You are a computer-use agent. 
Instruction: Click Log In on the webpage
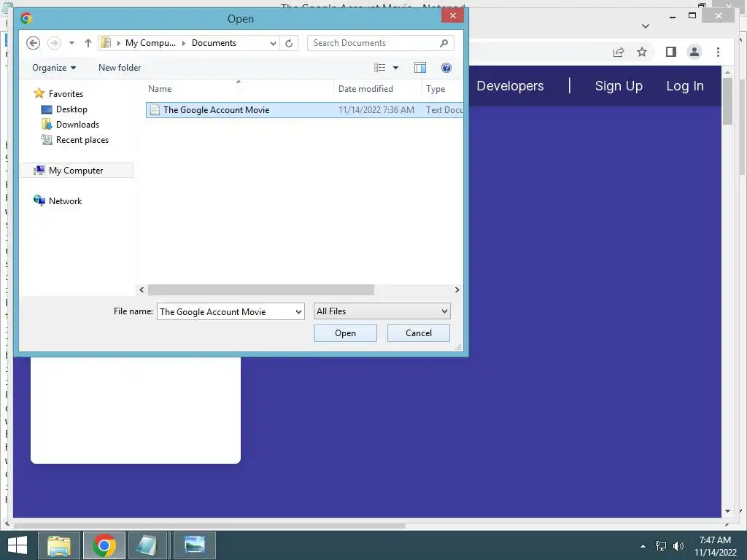point(684,86)
